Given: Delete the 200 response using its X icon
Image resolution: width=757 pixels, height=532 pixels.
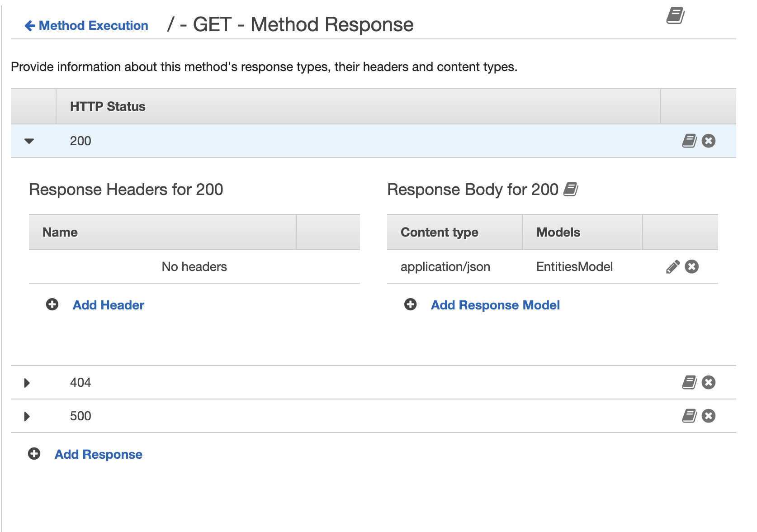Looking at the screenshot, I should (x=708, y=141).
